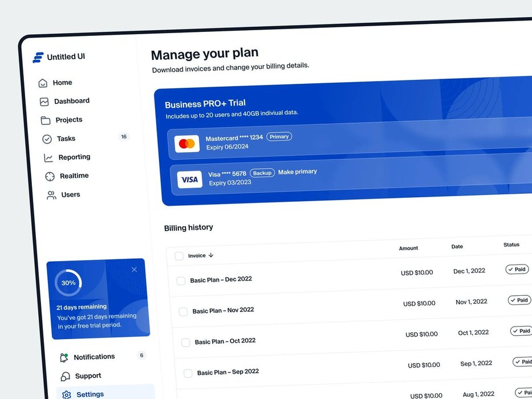Check the Basic Plan – Nov 2022 invoice
The width and height of the screenshot is (532, 399).
pos(183,311)
